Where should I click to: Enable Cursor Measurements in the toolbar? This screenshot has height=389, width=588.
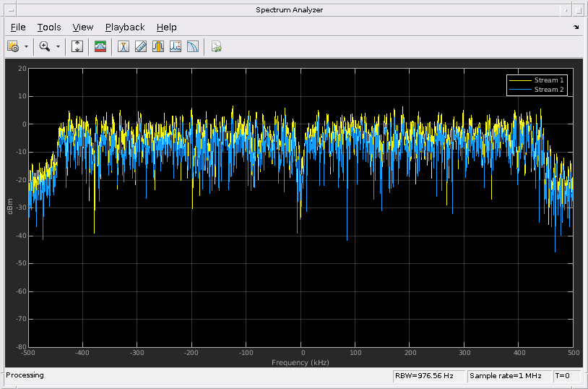pos(124,46)
